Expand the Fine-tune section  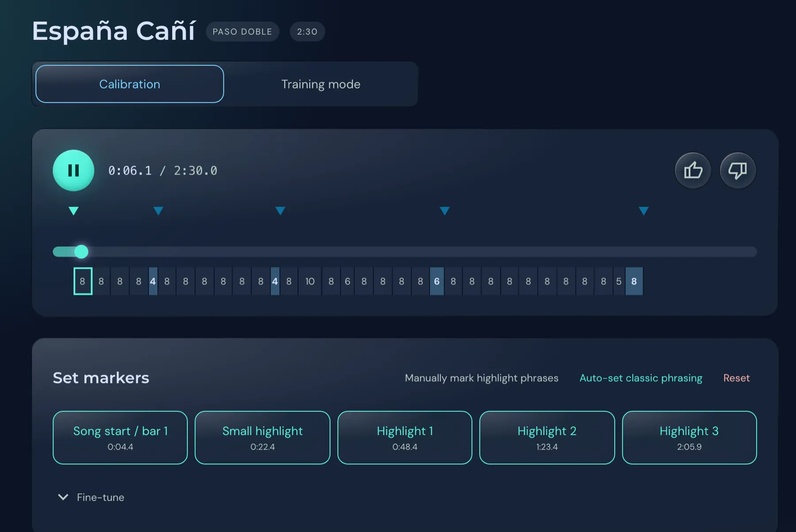click(x=91, y=497)
